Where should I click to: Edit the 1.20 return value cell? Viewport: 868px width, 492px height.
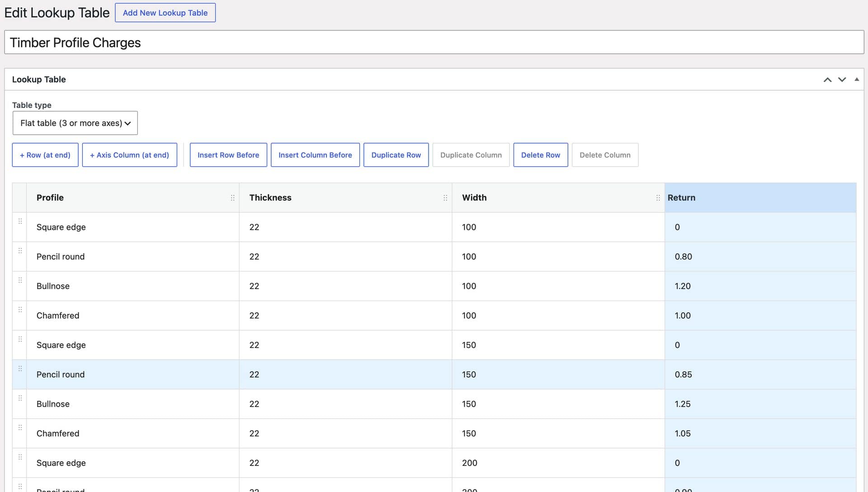(x=760, y=286)
